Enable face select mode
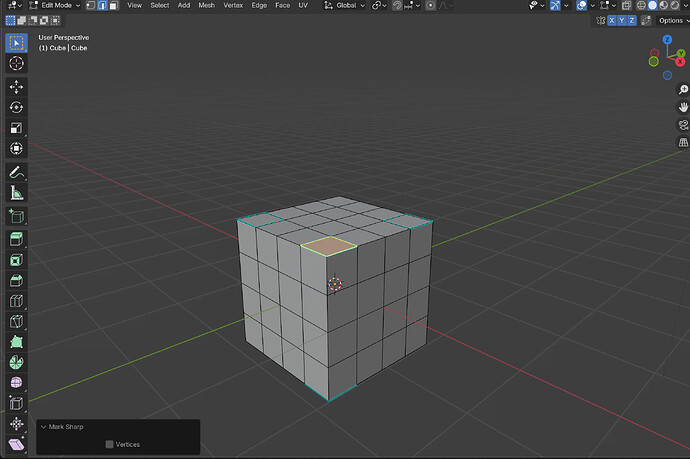Screen dimensions: 690x459 pos(114,5)
